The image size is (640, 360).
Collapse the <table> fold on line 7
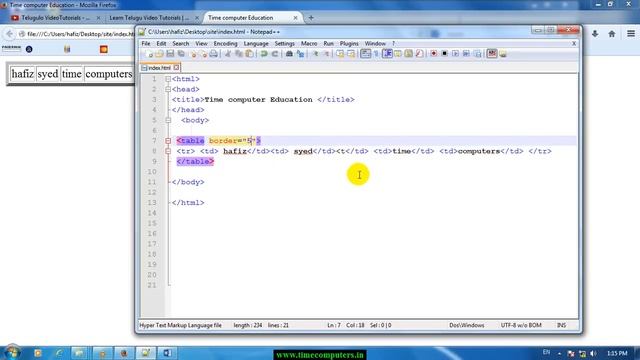(168, 141)
